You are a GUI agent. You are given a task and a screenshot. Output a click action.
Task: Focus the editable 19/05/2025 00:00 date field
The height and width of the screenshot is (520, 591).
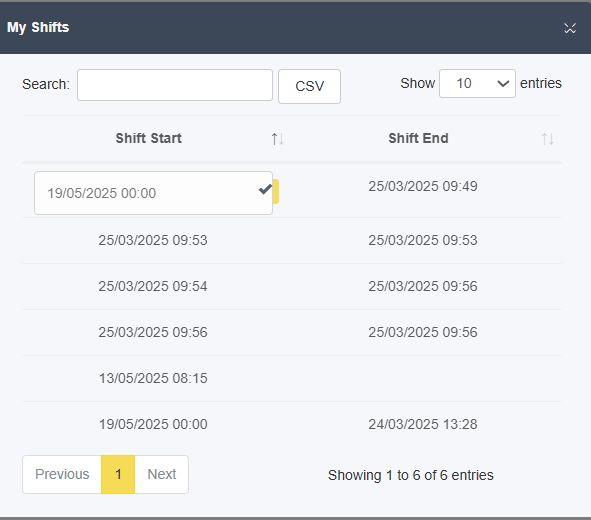tap(153, 193)
